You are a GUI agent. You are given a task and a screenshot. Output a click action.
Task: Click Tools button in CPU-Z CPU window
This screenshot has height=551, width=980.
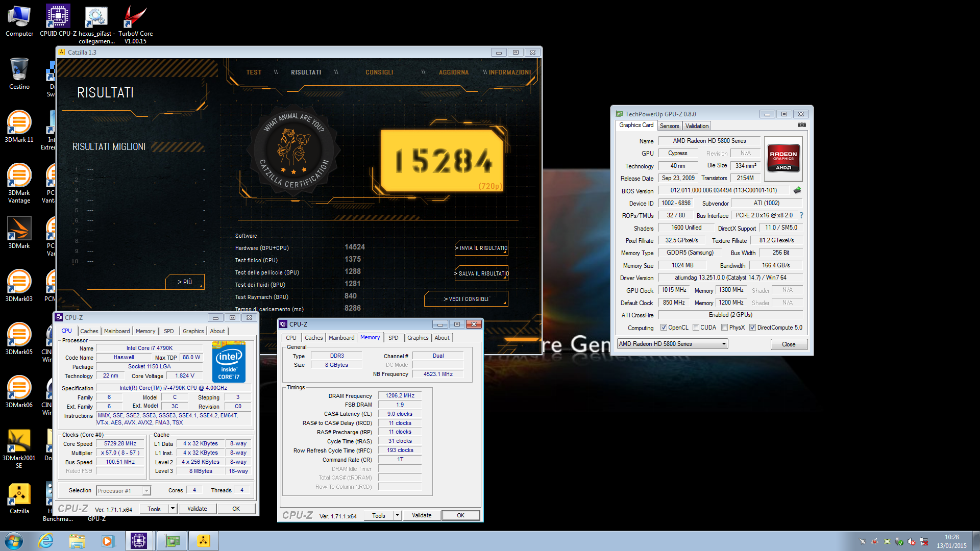coord(154,509)
